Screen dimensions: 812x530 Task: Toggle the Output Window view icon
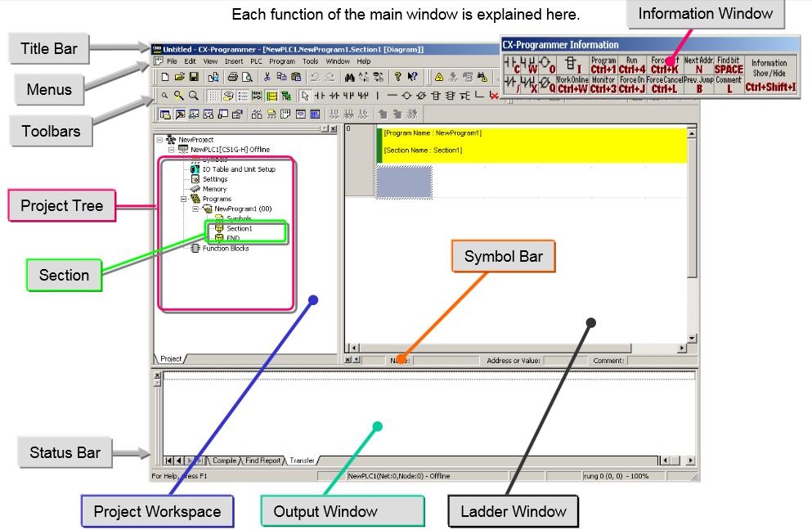[x=180, y=114]
